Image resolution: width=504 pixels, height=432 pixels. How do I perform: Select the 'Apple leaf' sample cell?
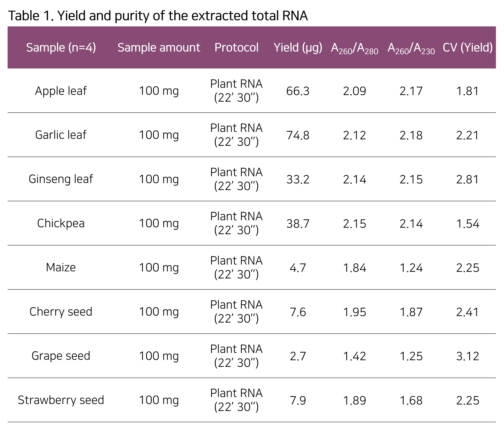click(x=61, y=91)
